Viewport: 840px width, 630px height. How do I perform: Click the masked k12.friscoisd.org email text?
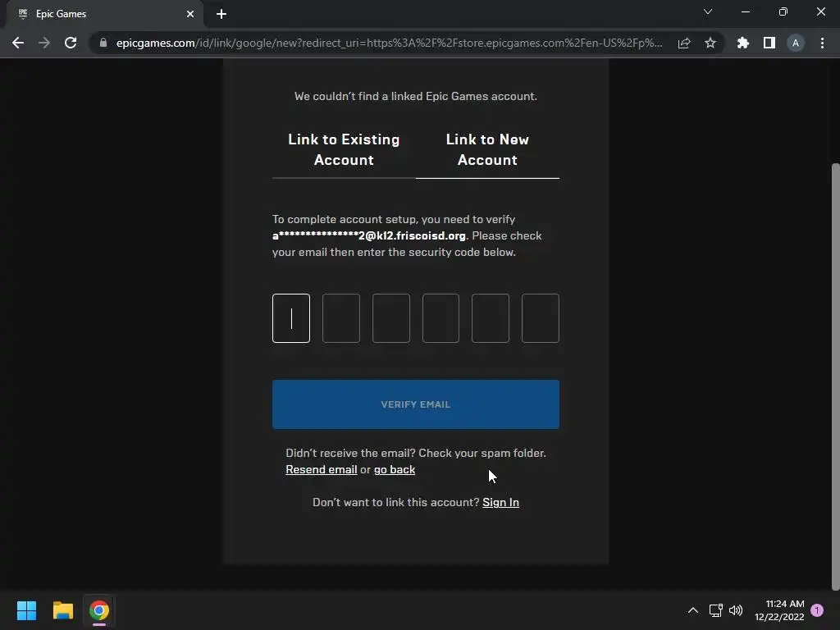coord(369,235)
